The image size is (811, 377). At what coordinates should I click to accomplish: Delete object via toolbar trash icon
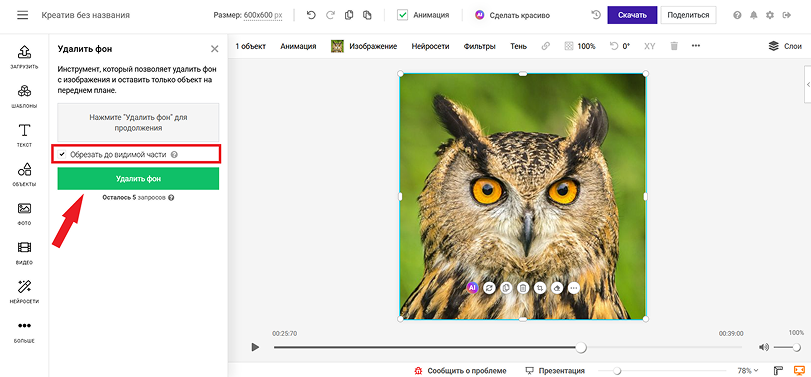(x=674, y=46)
